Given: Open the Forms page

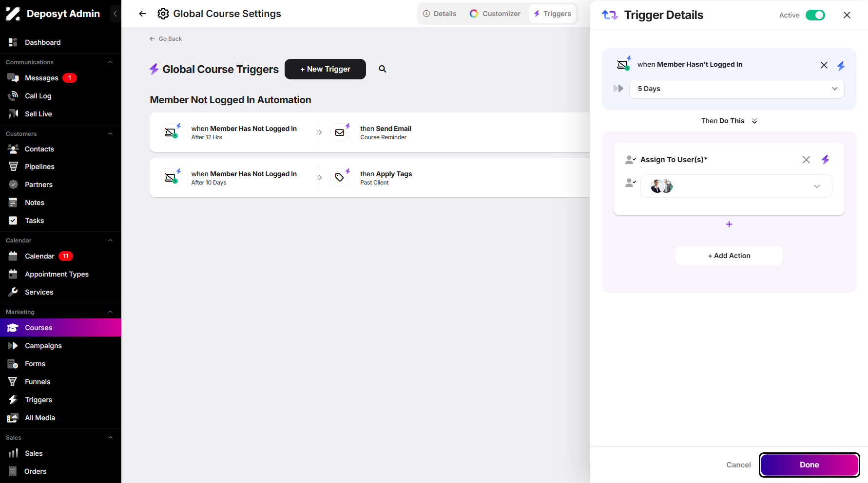Looking at the screenshot, I should (60, 364).
